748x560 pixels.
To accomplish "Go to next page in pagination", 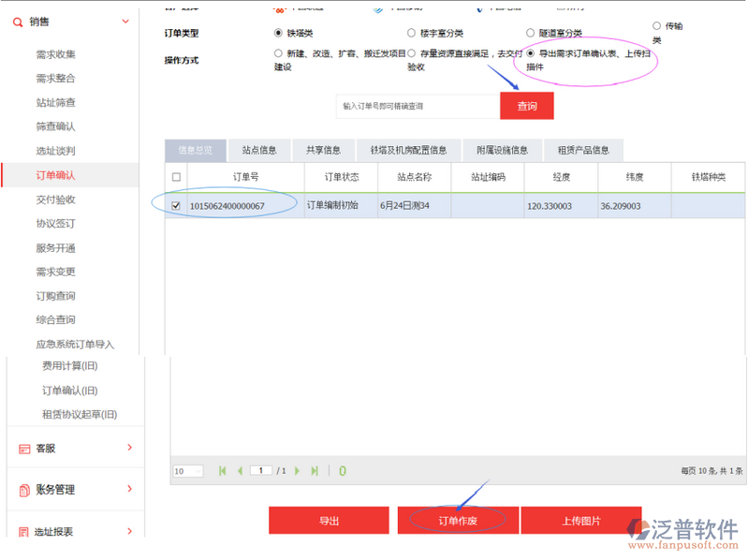I will click(298, 471).
